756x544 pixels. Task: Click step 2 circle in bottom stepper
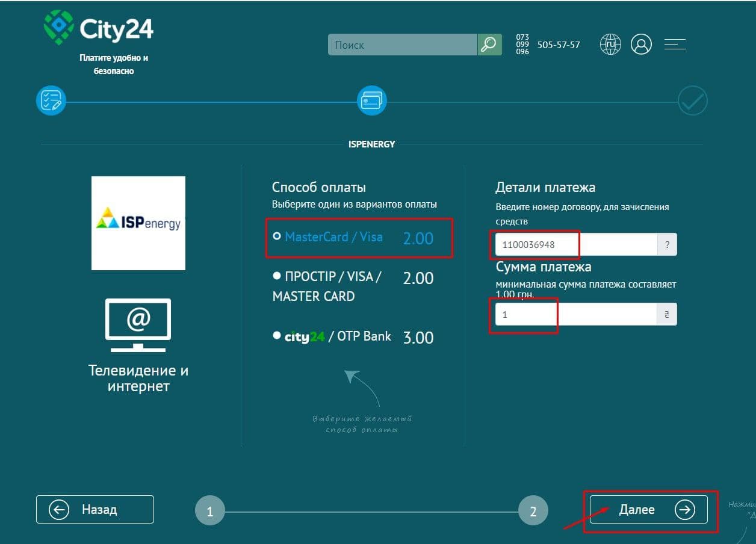coord(533,511)
